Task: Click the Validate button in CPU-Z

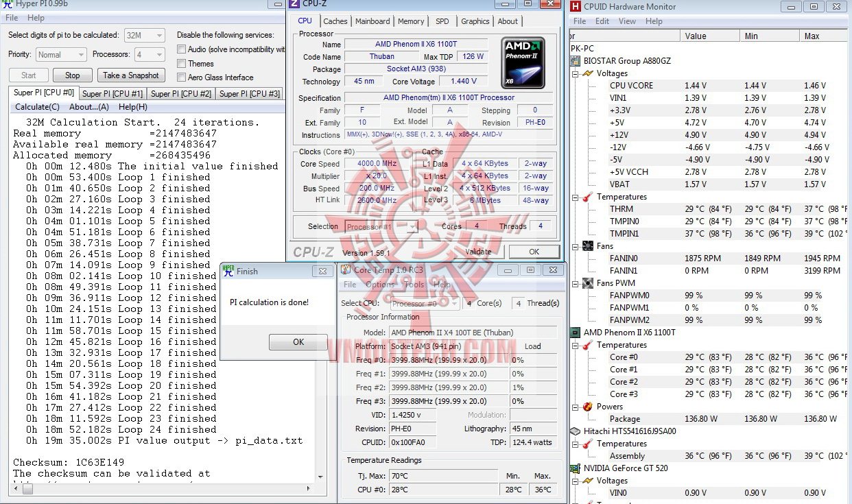Action: (479, 252)
